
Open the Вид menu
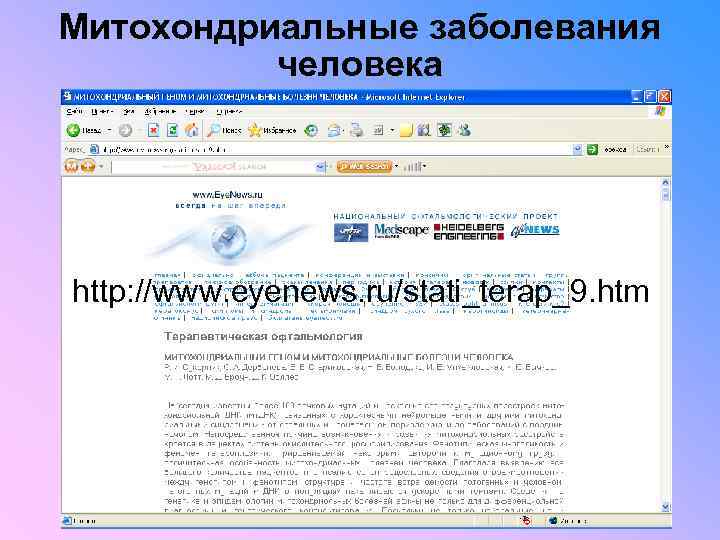[129, 112]
